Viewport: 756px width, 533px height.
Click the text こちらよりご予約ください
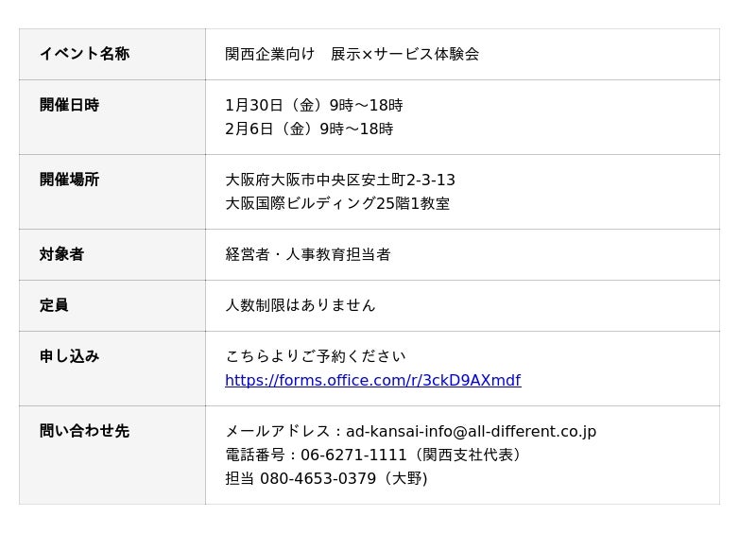pyautogui.click(x=315, y=356)
